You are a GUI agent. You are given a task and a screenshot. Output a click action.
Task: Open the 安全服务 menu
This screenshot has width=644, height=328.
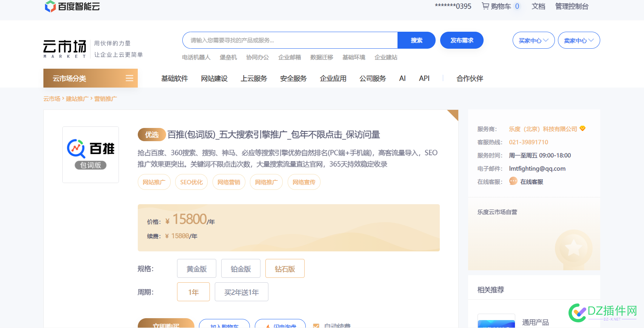tap(293, 78)
